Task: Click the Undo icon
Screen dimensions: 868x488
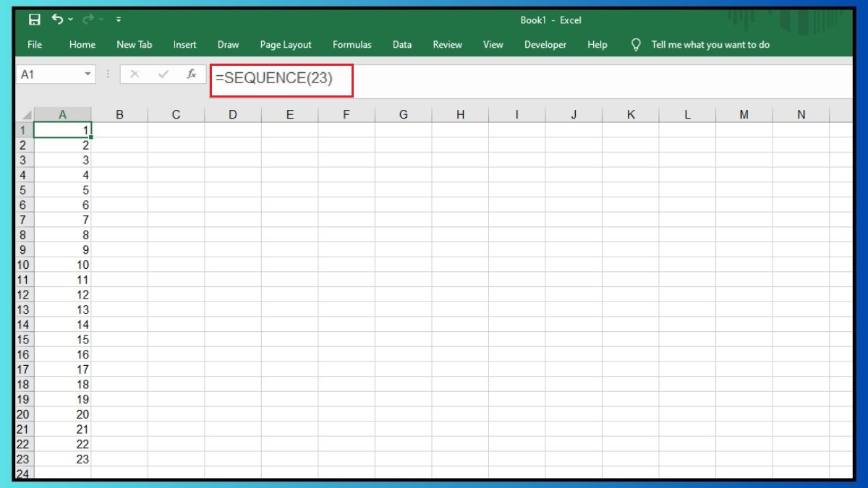Action: pos(59,20)
